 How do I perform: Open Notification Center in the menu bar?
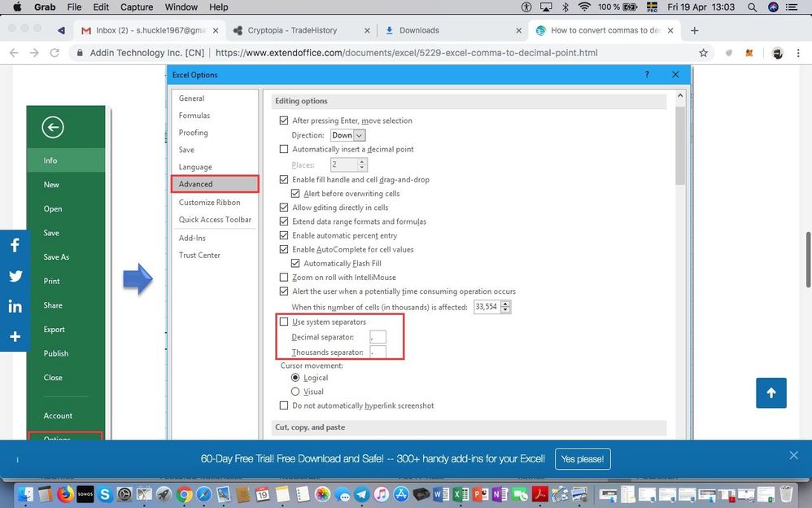(792, 7)
